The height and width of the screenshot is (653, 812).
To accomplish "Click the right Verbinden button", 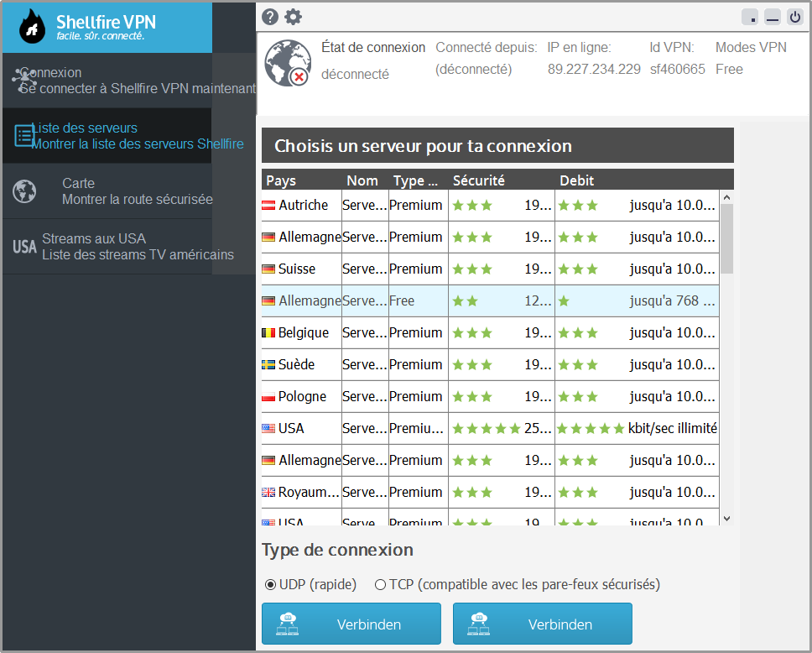I will coord(542,624).
